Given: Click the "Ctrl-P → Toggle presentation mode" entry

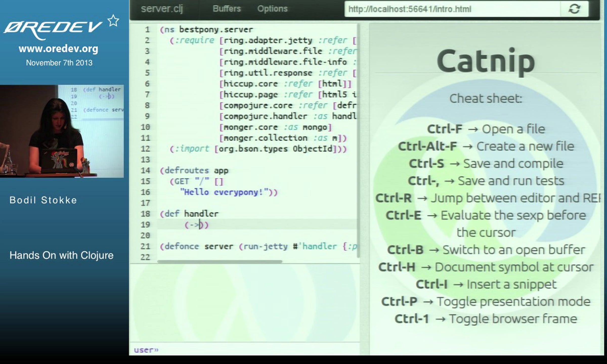Looking at the screenshot, I should [x=486, y=302].
